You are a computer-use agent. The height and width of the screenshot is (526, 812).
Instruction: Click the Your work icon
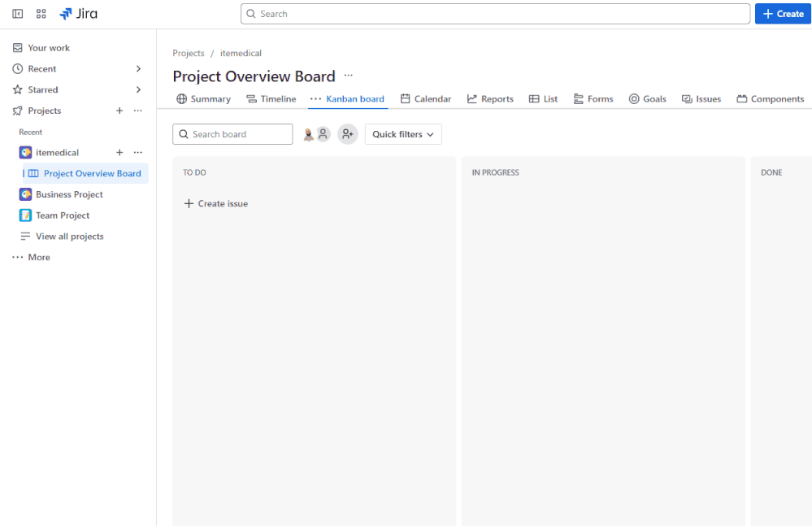(17, 47)
